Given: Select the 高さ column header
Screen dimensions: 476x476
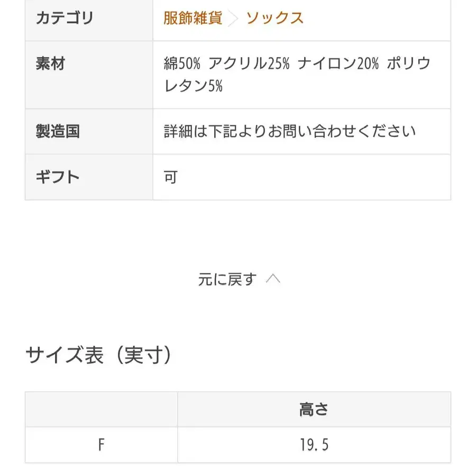Looking at the screenshot, I should tap(314, 409).
